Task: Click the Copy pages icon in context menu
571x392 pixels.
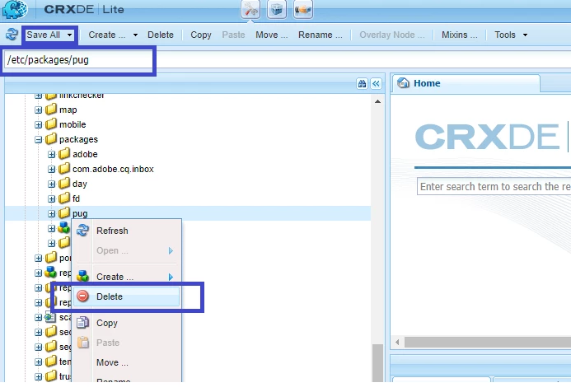Action: (82, 323)
